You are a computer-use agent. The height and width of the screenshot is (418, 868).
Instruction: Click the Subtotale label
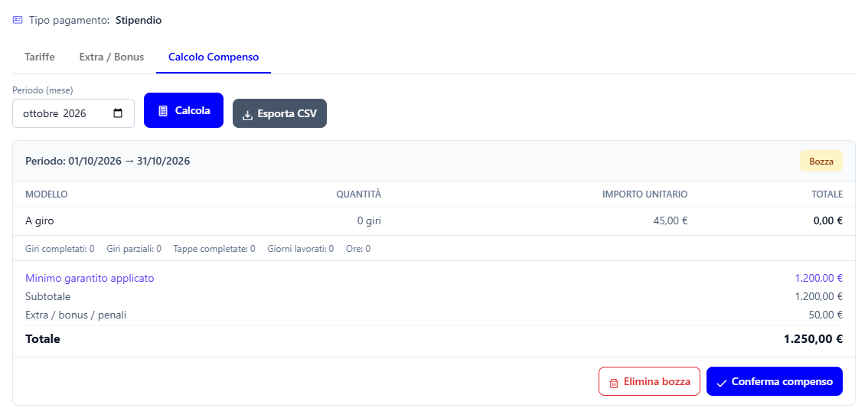click(x=48, y=296)
